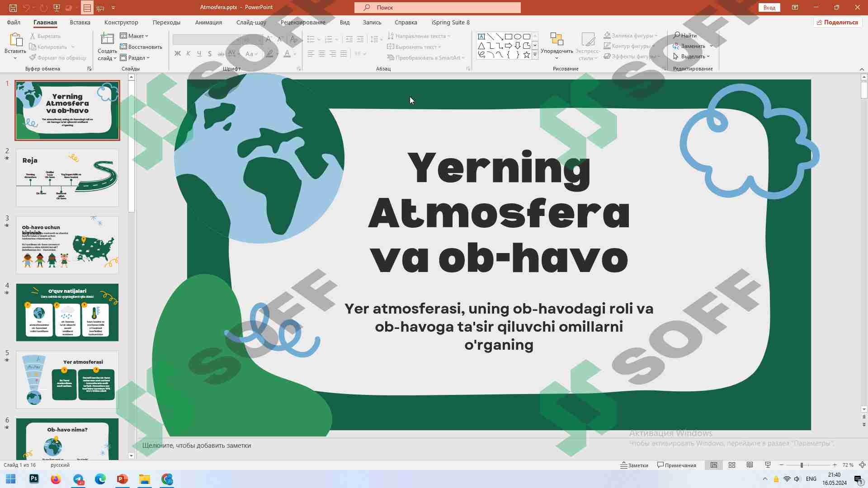Click the Поделиться share button
Screen dimensions: 868x488
tap(837, 22)
